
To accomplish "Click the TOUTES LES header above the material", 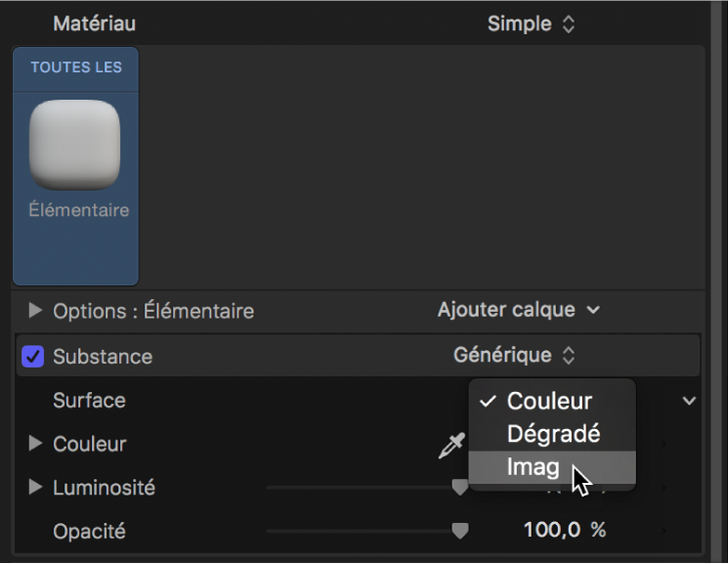I will tap(75, 67).
